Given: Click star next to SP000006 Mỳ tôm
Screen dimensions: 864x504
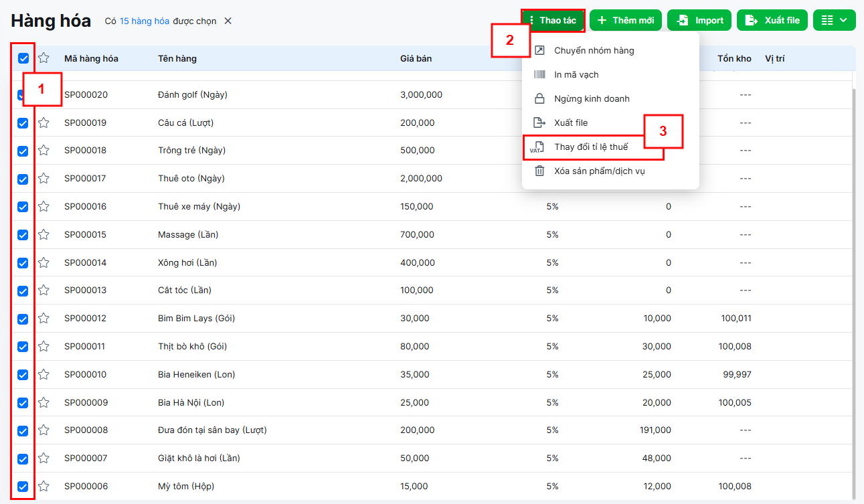Looking at the screenshot, I should [x=44, y=487].
